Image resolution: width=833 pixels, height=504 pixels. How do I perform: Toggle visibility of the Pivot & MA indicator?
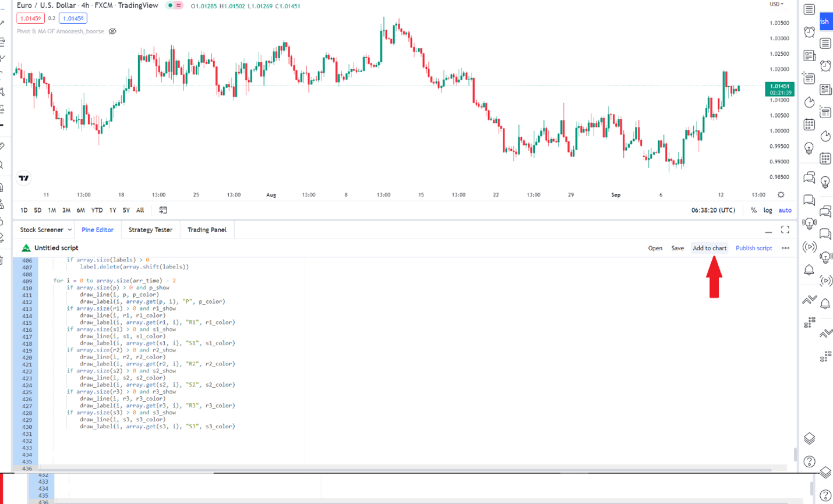point(112,31)
